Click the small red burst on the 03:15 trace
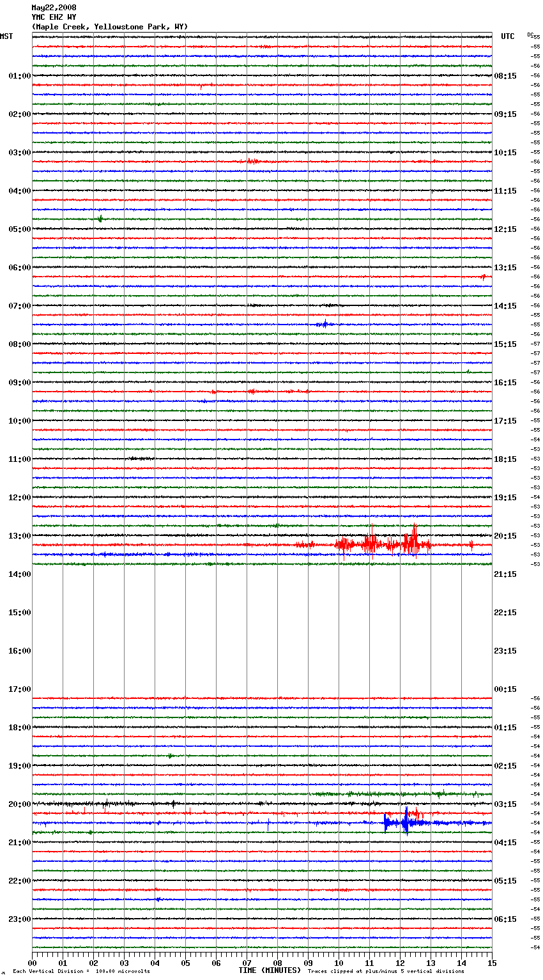 tap(254, 161)
